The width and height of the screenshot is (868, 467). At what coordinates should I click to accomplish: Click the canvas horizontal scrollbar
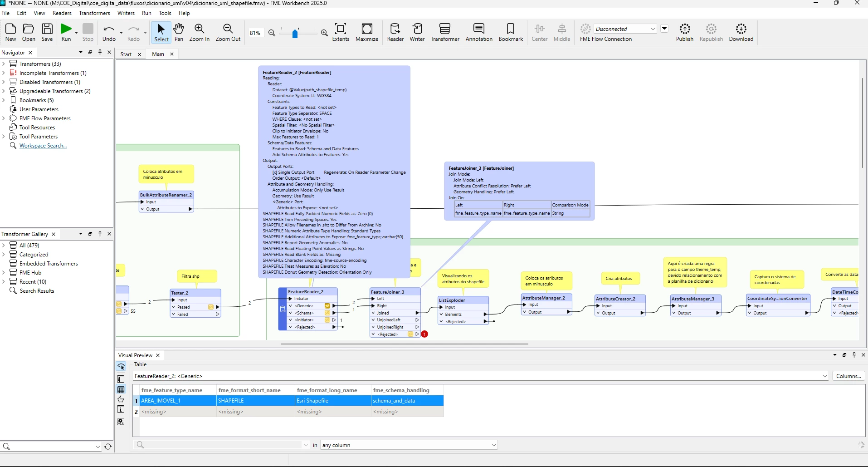click(x=405, y=344)
